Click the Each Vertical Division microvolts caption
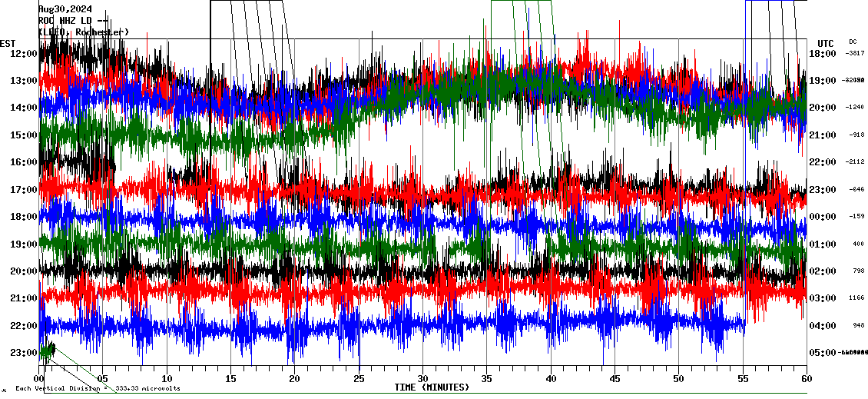Image resolution: width=868 pixels, height=399 pixels. [98, 388]
